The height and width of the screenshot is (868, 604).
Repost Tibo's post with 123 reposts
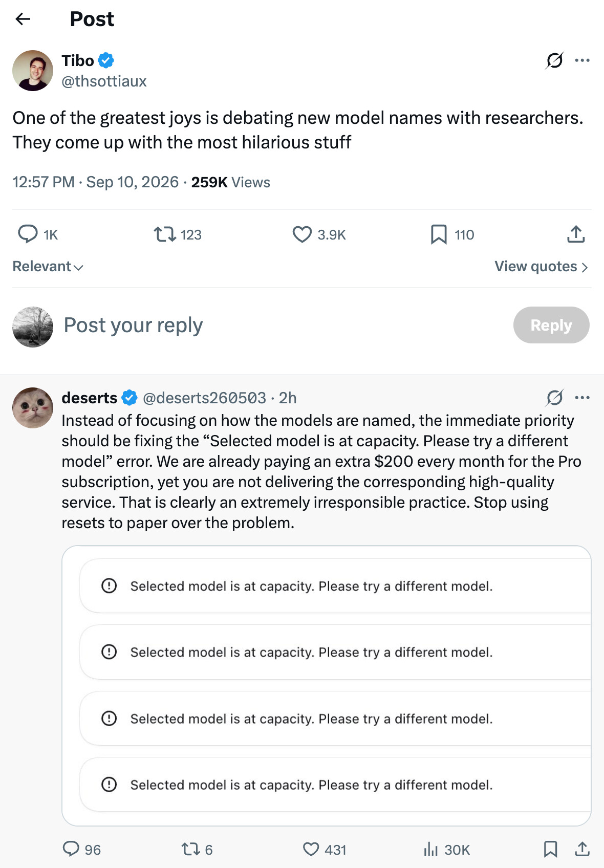(165, 234)
